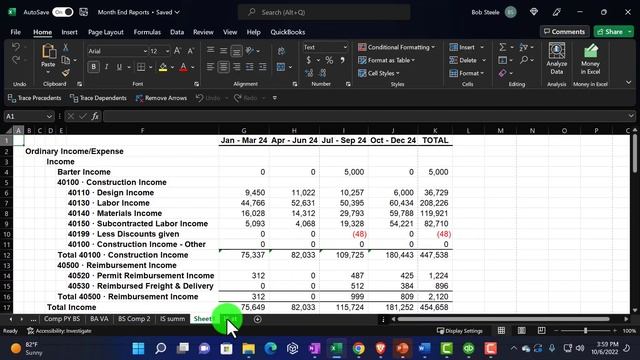Select the IS summ sheet tab
Viewport: 640px width, 360px height.
point(172,319)
